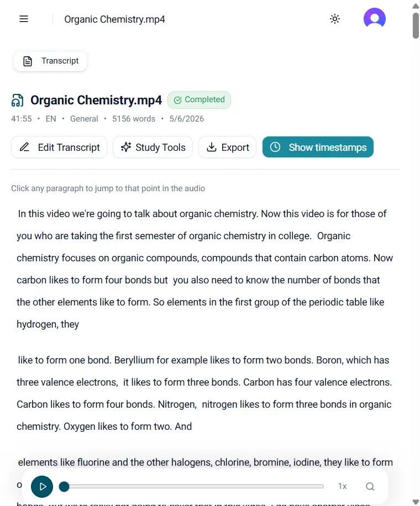The height and width of the screenshot is (506, 420).
Task: Open the hamburger navigation menu
Action: (x=24, y=19)
